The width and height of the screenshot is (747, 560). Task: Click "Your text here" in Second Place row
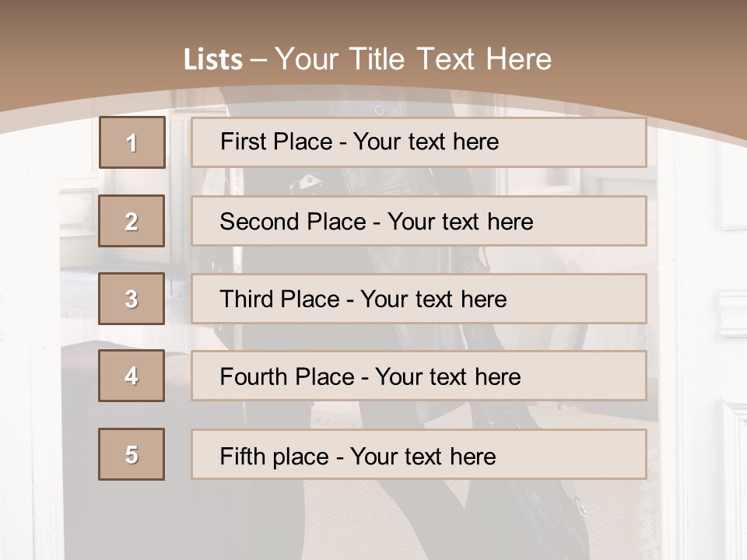click(x=460, y=222)
